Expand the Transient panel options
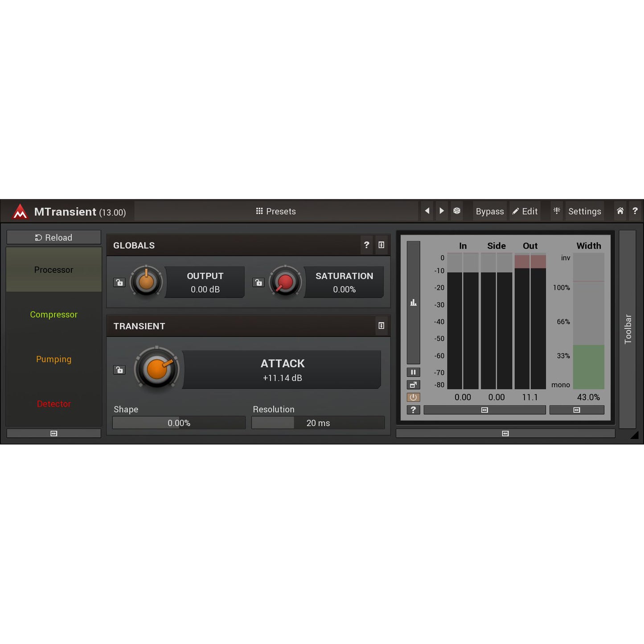 pyautogui.click(x=381, y=326)
